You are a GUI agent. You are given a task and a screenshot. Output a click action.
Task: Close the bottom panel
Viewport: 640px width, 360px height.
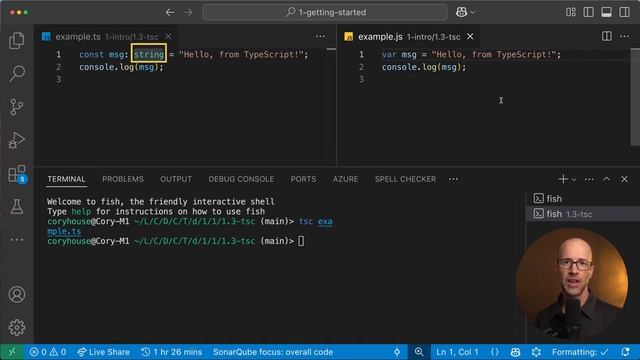pos(624,179)
